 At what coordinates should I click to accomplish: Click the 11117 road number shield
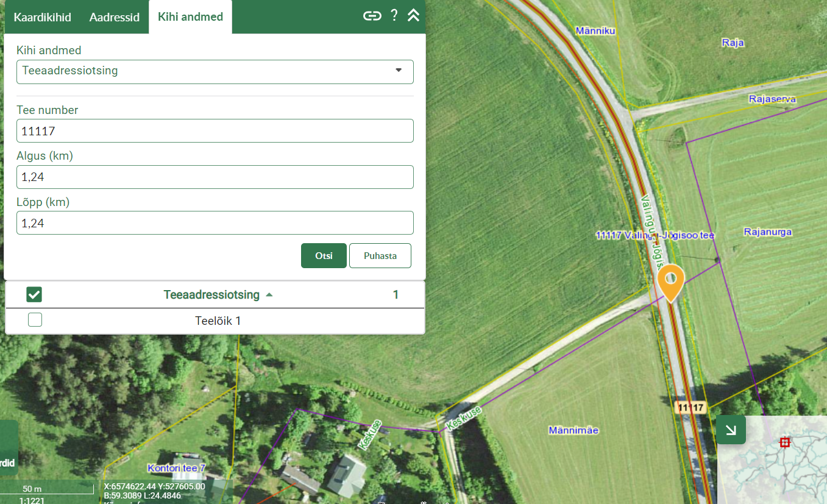[x=691, y=408]
